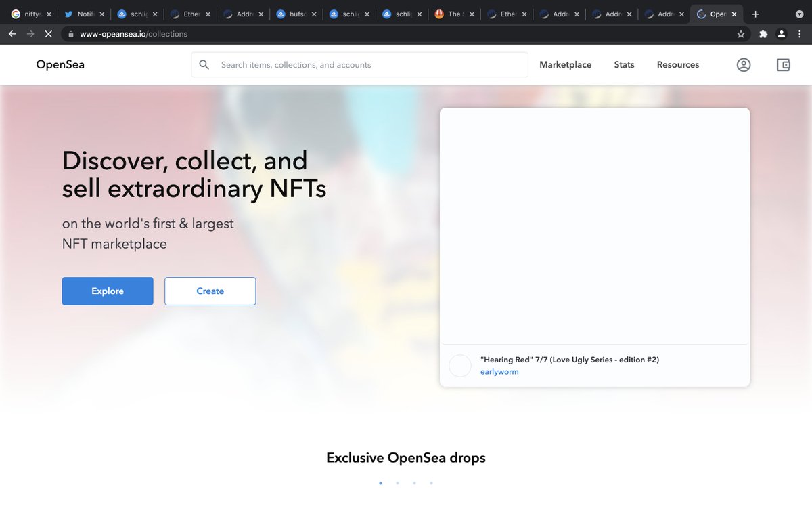Open the Extensions puzzle icon
Viewport: 812px width, 508px height.
pyautogui.click(x=763, y=34)
